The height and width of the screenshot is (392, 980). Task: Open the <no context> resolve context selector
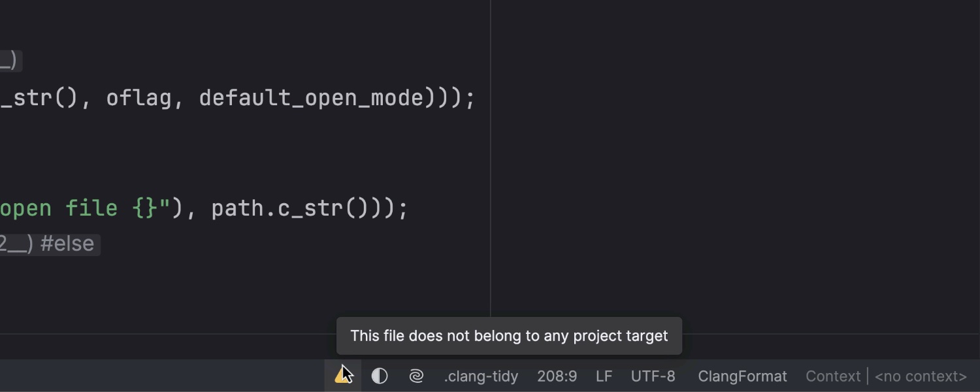920,376
